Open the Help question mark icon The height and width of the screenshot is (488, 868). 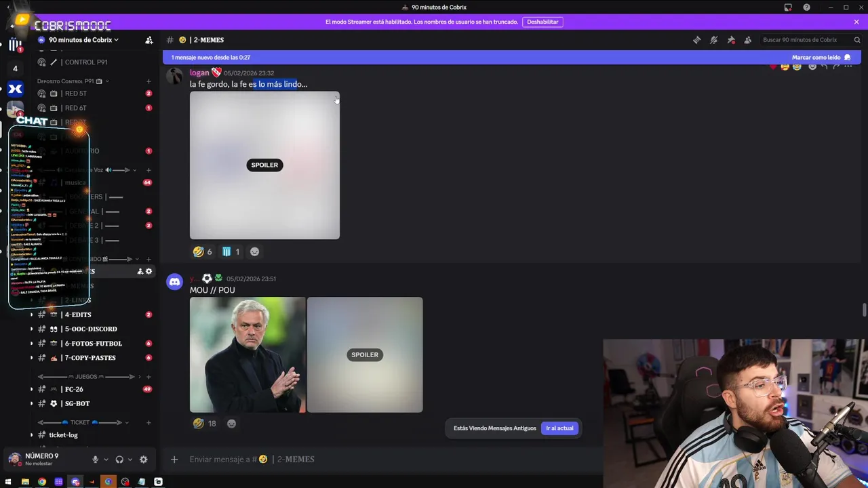click(x=806, y=7)
